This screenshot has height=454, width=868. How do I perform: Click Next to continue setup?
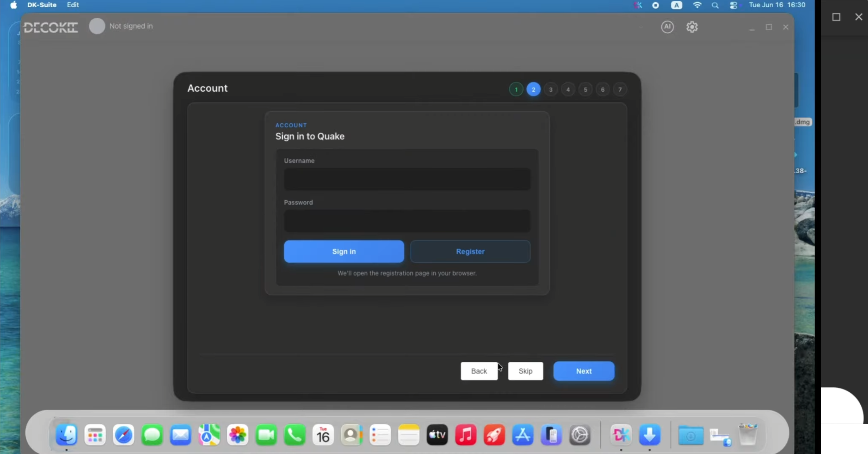point(584,371)
